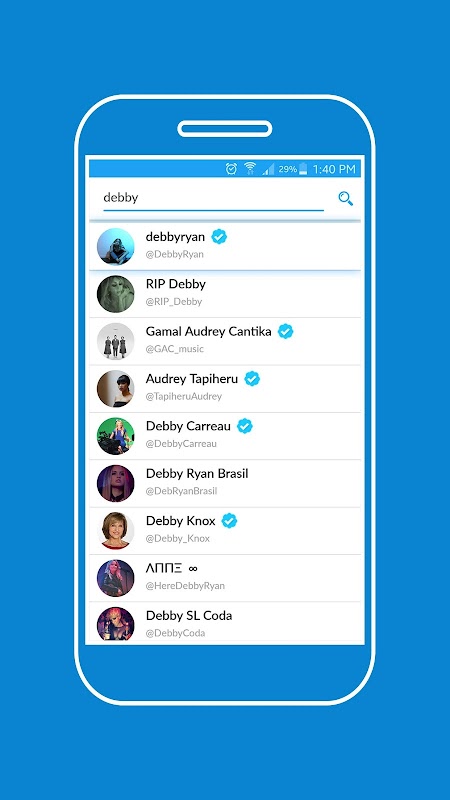Tap the verified badge beside Audrey Tapiheru
Screen dimensions: 450x800
click(252, 379)
